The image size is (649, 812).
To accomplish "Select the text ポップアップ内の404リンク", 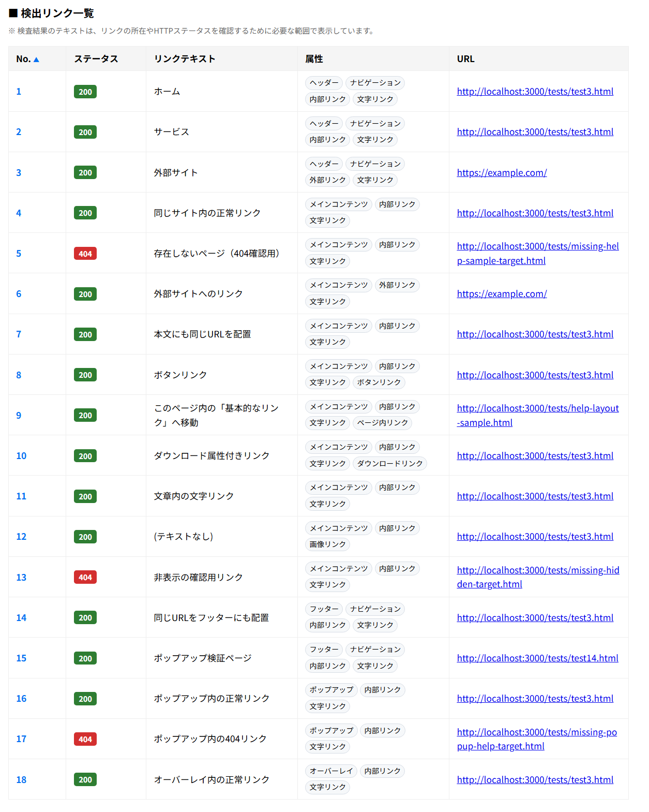I will pyautogui.click(x=210, y=739).
